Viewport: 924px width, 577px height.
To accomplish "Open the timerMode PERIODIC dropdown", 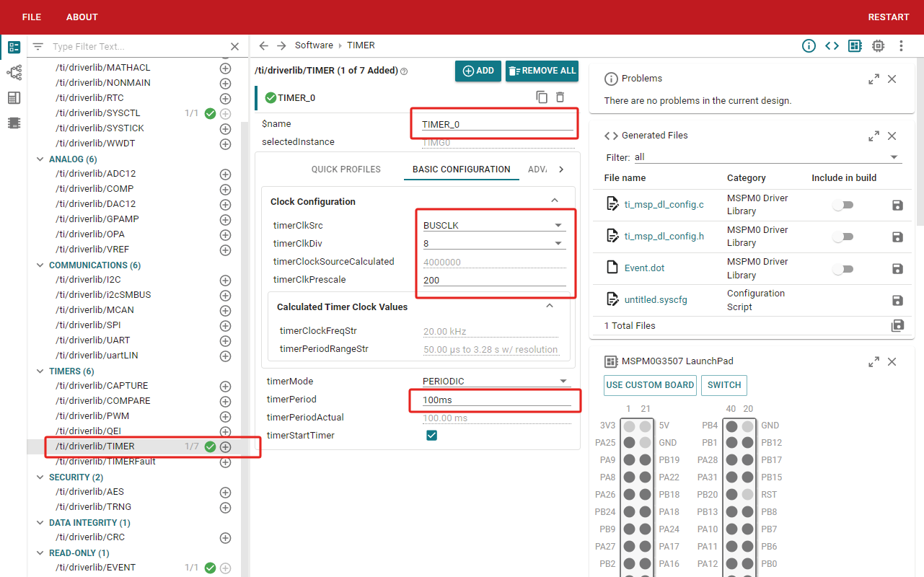I will coord(496,381).
